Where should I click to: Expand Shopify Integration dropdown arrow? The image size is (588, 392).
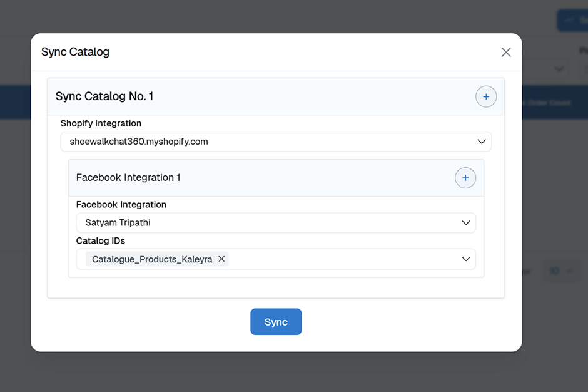pos(481,142)
